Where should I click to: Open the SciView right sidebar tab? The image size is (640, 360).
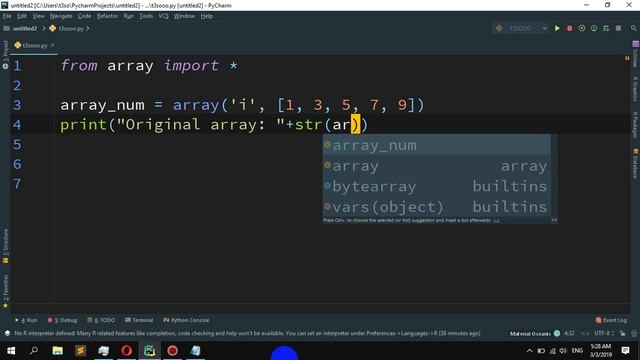[635, 54]
